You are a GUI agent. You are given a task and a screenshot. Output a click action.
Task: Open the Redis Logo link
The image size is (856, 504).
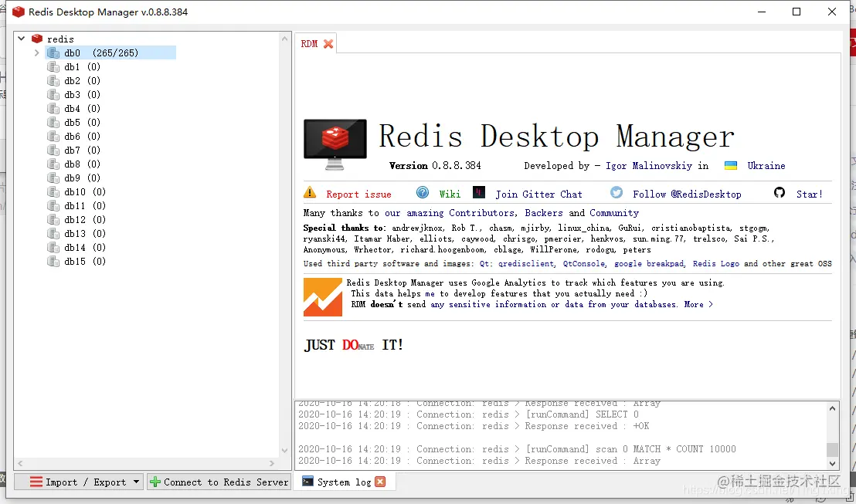point(716,264)
